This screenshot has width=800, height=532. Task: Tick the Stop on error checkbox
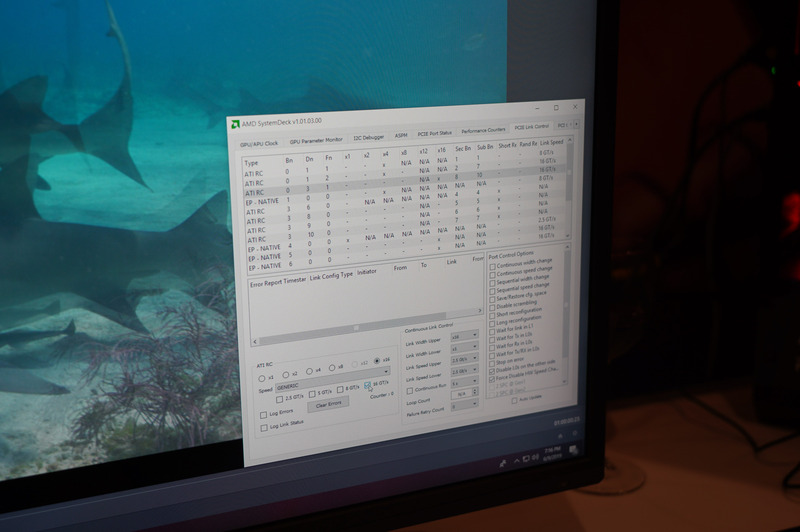coord(492,364)
